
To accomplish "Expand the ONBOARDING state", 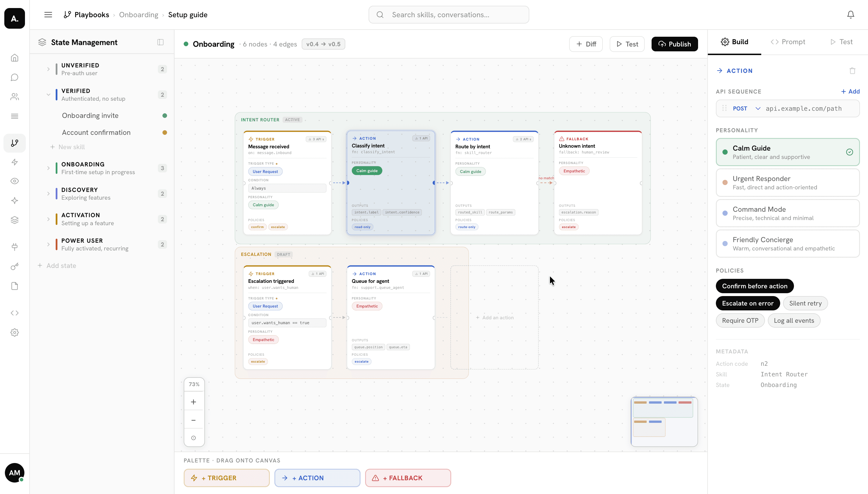I will (x=48, y=168).
